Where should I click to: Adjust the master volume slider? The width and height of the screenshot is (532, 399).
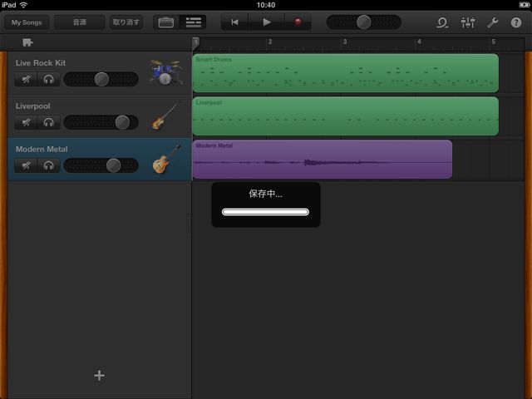(x=364, y=22)
